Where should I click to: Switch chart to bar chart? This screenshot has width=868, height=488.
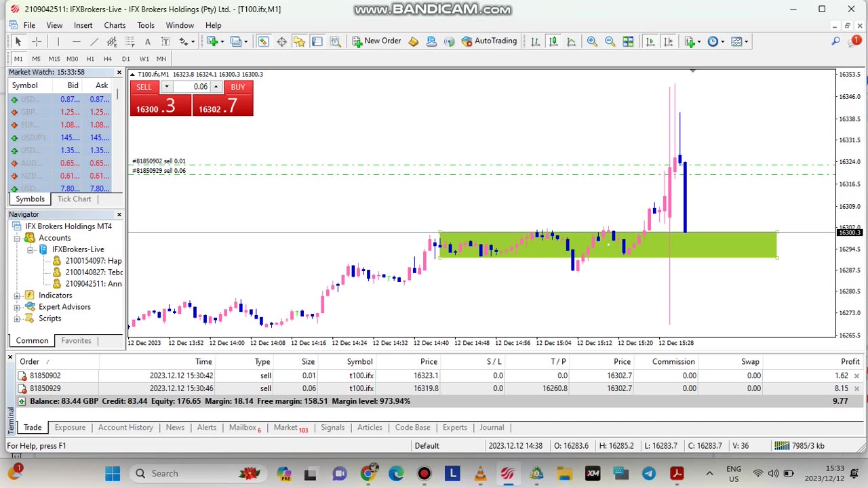(536, 41)
